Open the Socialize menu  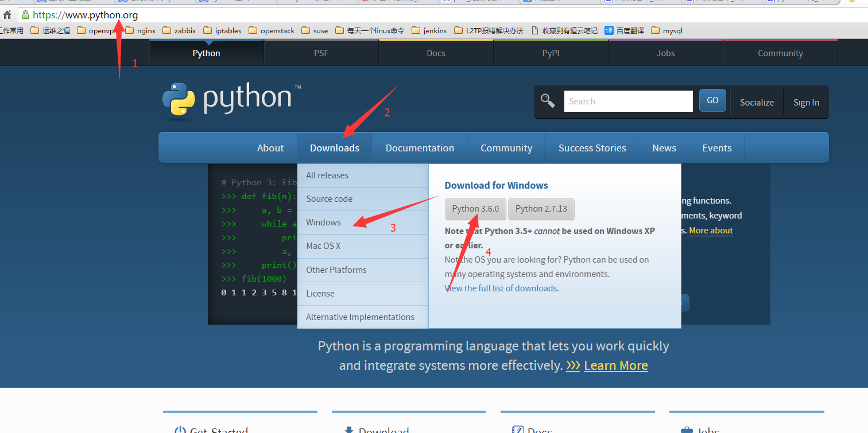(x=757, y=102)
